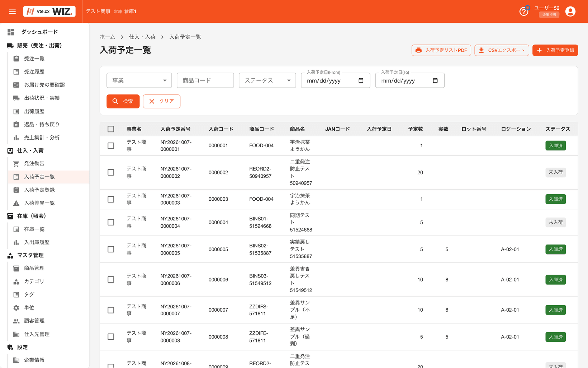Viewport: 588px width, 368px height.
Task: Click the purchasing and receiving section icon
Action: coord(10,151)
